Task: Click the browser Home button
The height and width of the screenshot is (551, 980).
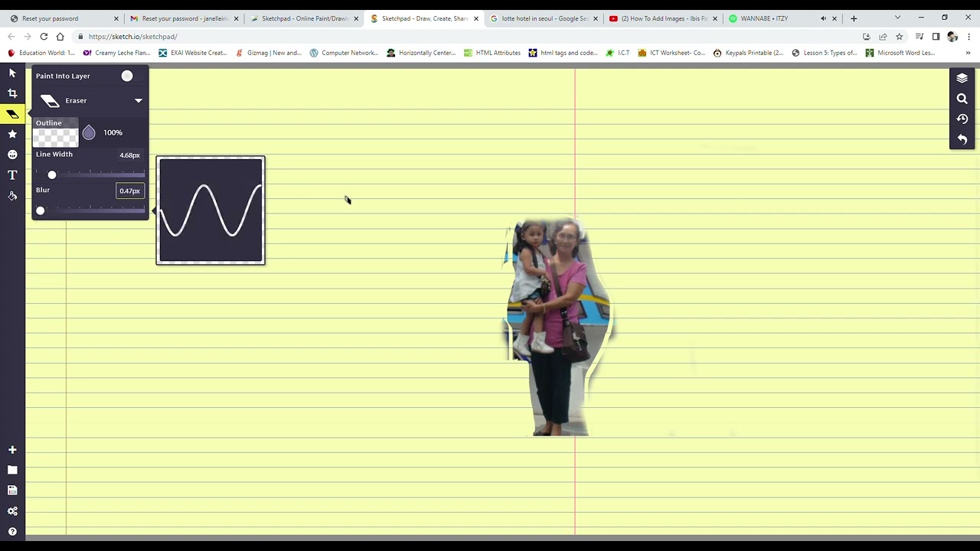Action: [60, 36]
